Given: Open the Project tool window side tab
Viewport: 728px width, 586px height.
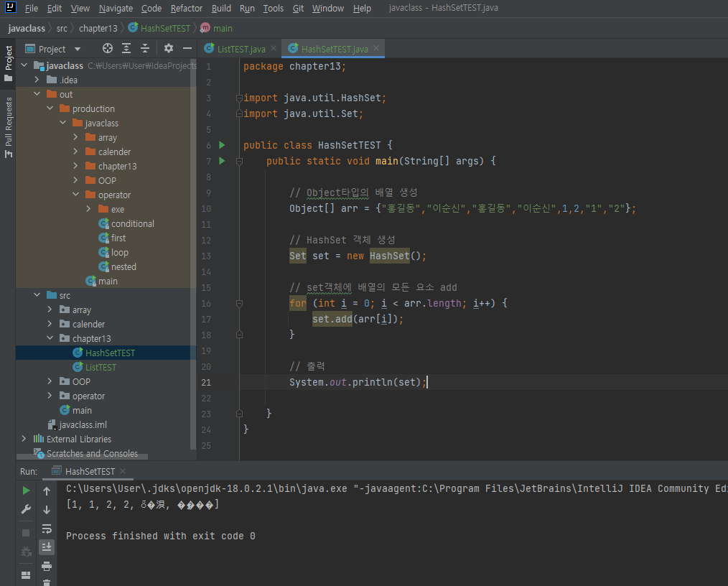Looking at the screenshot, I should [9, 62].
